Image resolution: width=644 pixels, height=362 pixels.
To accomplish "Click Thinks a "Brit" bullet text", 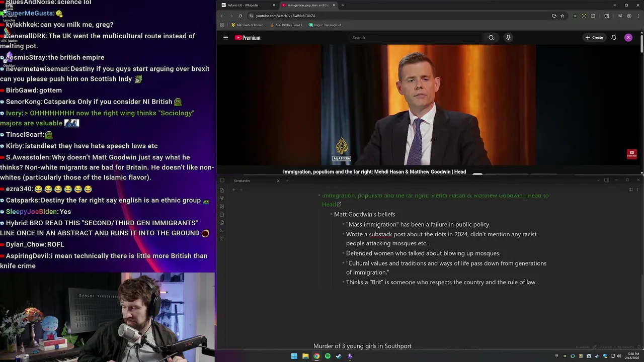I will [x=441, y=283].
